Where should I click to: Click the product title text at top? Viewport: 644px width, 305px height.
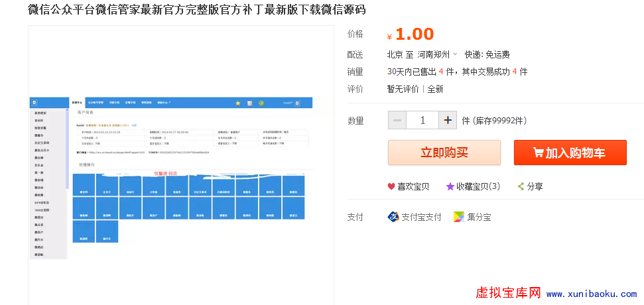(x=196, y=10)
